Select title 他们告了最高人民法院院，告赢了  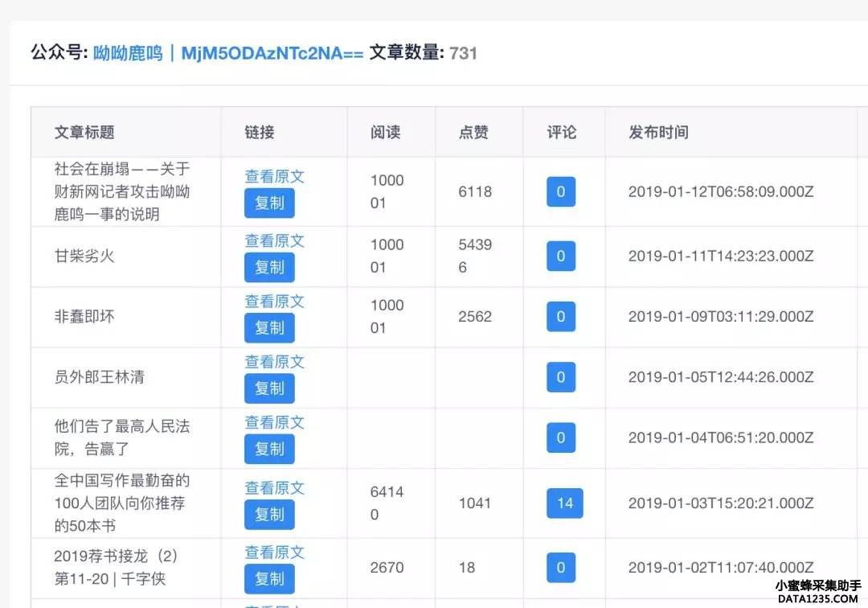[122, 438]
